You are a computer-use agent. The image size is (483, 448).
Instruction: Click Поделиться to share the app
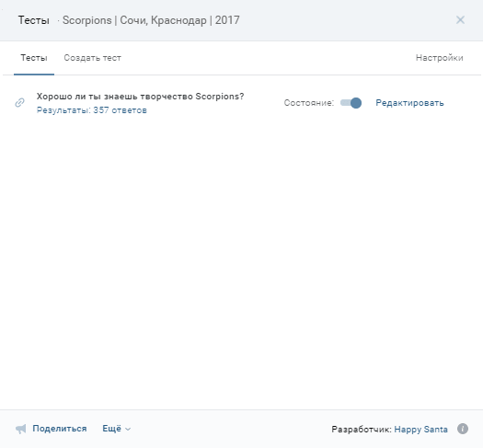pos(60,429)
